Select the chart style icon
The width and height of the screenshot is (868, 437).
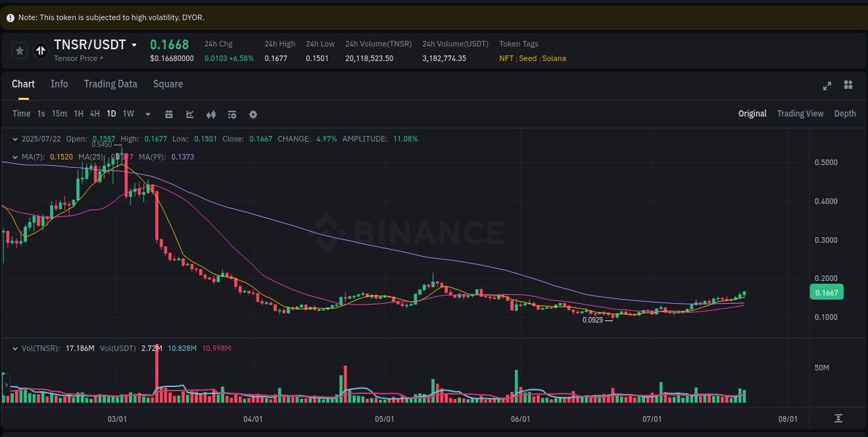click(190, 114)
